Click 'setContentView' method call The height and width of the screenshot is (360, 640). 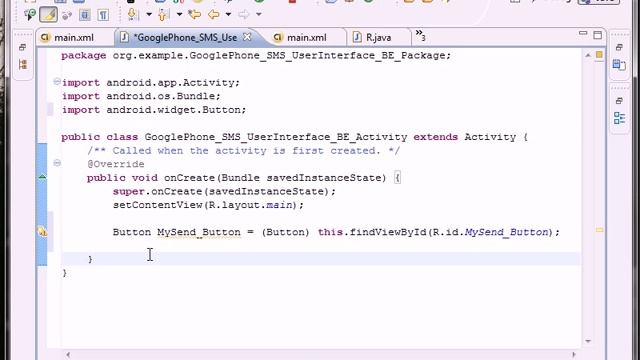click(x=158, y=205)
